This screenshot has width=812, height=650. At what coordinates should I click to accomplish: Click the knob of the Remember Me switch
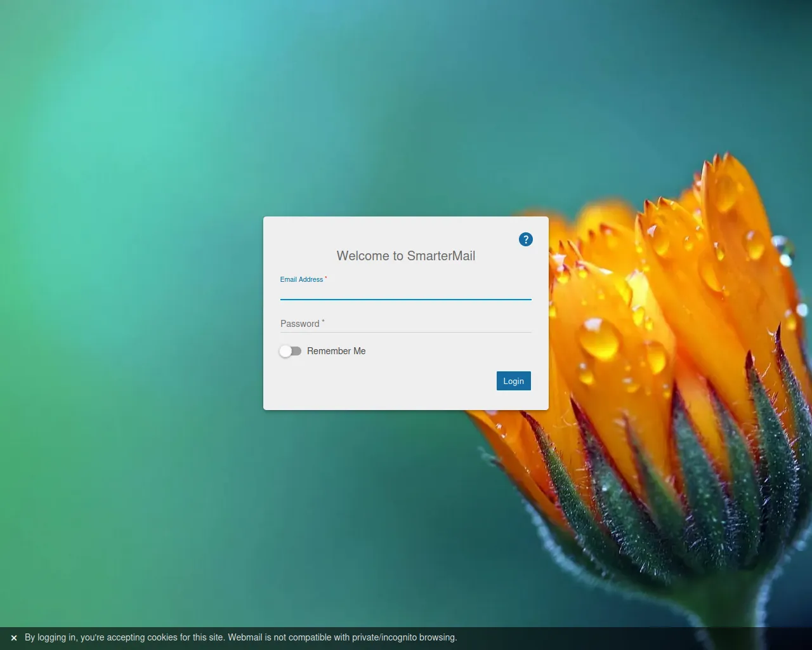click(x=285, y=351)
